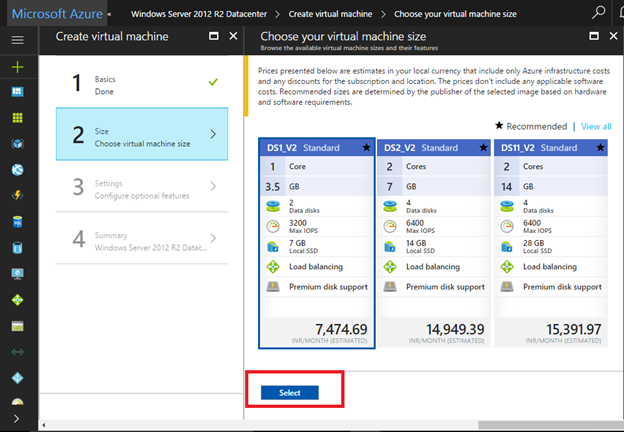
Task: Click the star icon on the DS2_V2 card
Action: [483, 148]
